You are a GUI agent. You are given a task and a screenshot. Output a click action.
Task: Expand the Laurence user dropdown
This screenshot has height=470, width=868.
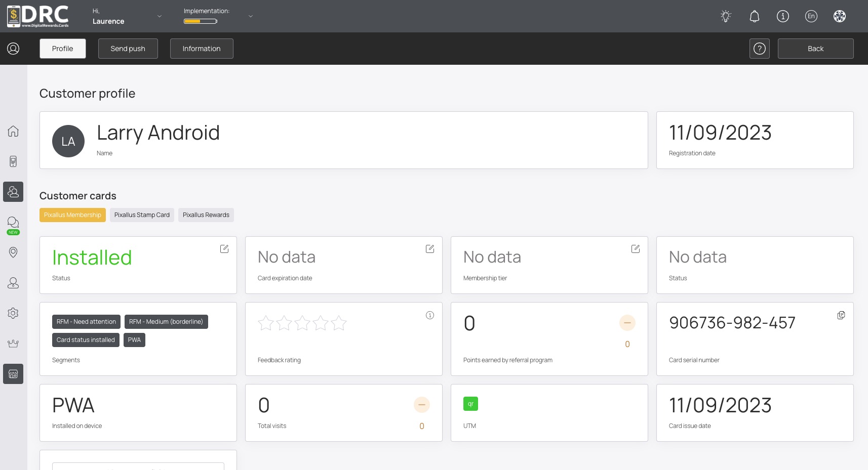click(159, 16)
